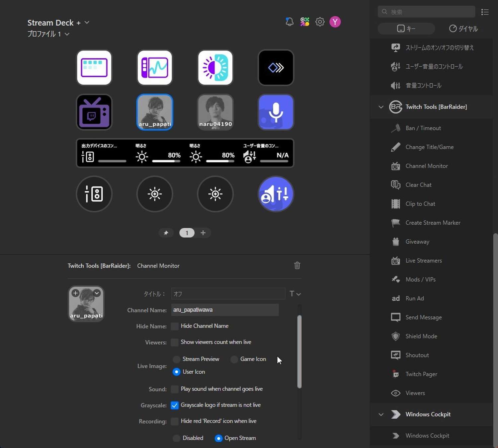Uncheck Grayscale logo if stream not live

[x=175, y=405]
